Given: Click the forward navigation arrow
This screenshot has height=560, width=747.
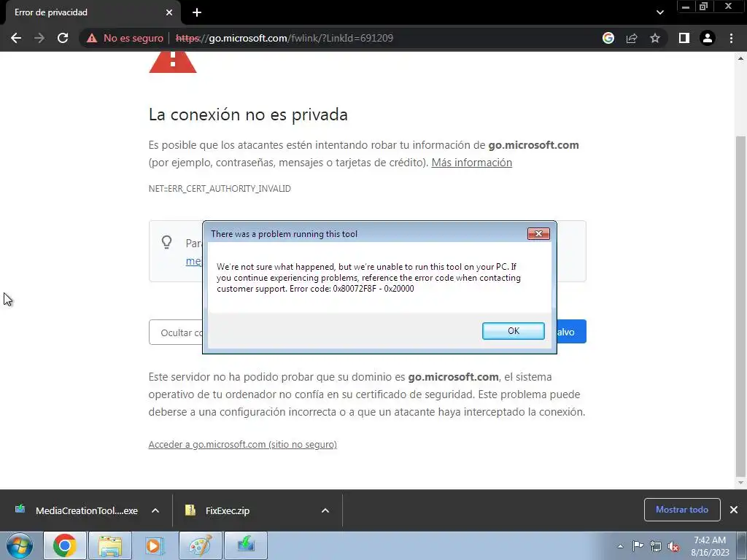Looking at the screenshot, I should pos(39,38).
